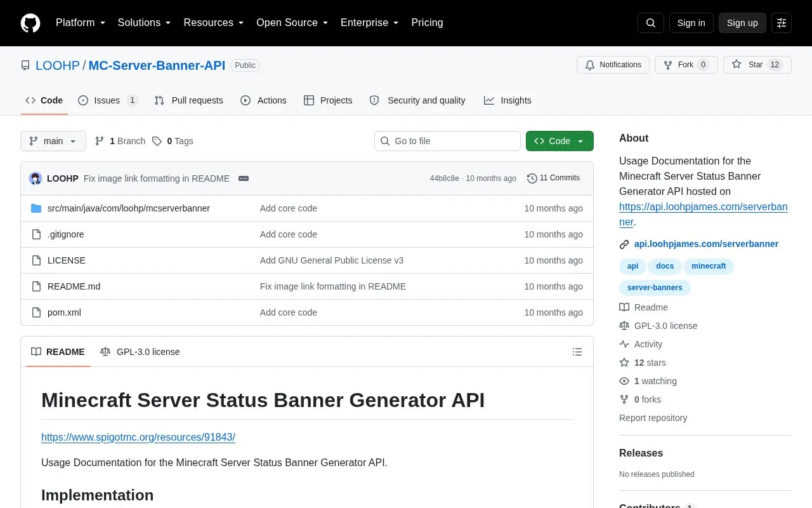This screenshot has width=812, height=508.
Task: Open the README outline list icon
Action: [x=577, y=352]
